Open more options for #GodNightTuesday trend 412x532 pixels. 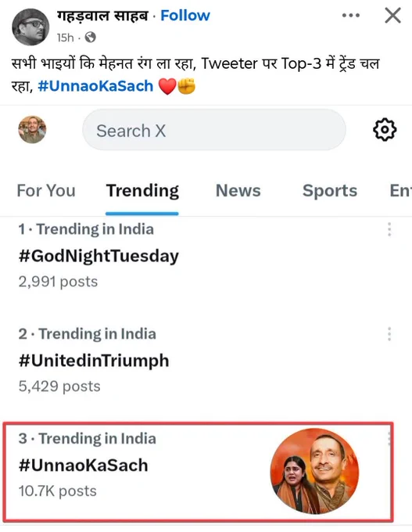click(x=389, y=229)
